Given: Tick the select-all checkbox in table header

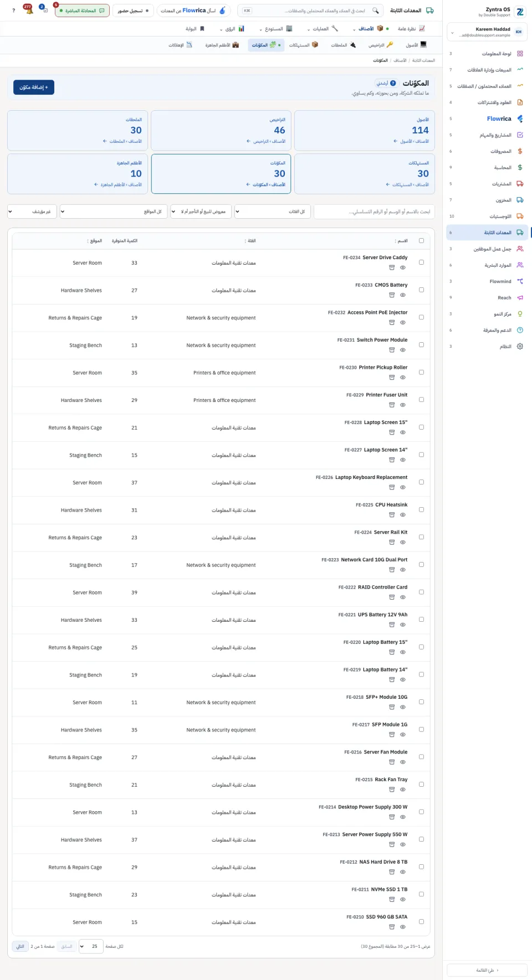Looking at the screenshot, I should [x=422, y=240].
